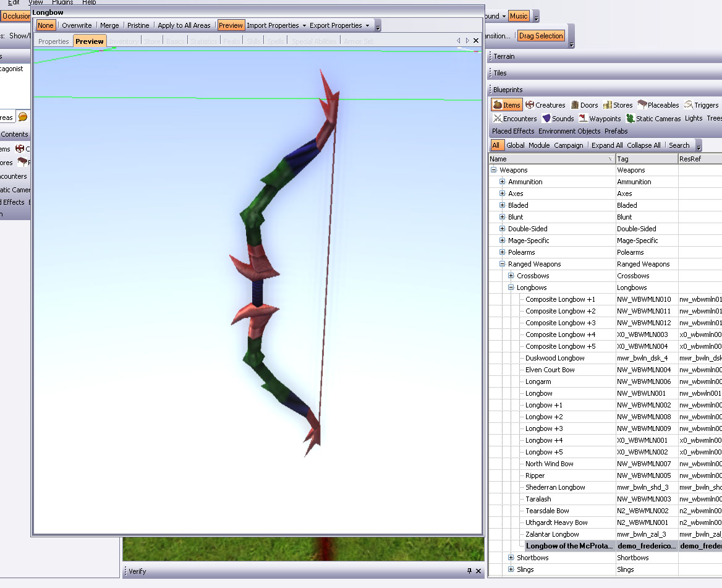Collapse the Ranged Weapons tree node
The height and width of the screenshot is (588, 722).
pyautogui.click(x=503, y=264)
